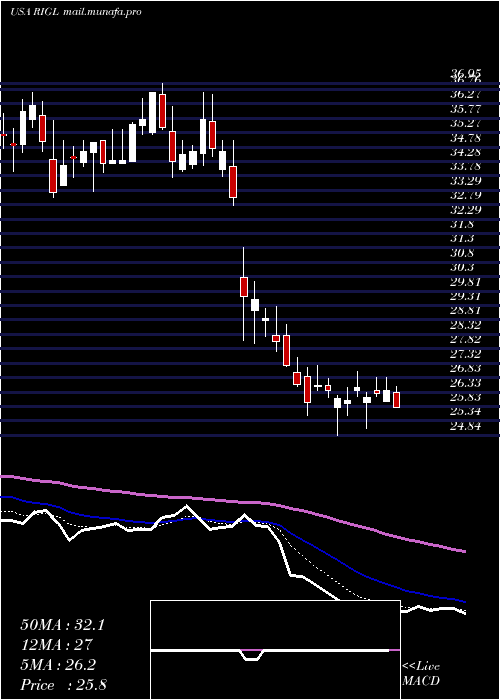Select the 33.78 price axis label
Viewport: 500px width, 700px height.
click(x=465, y=167)
